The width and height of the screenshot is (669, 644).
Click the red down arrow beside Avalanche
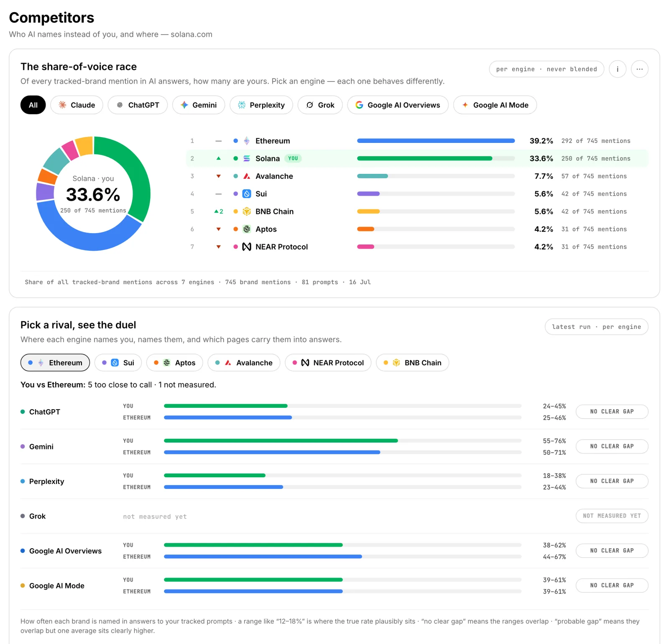[218, 176]
